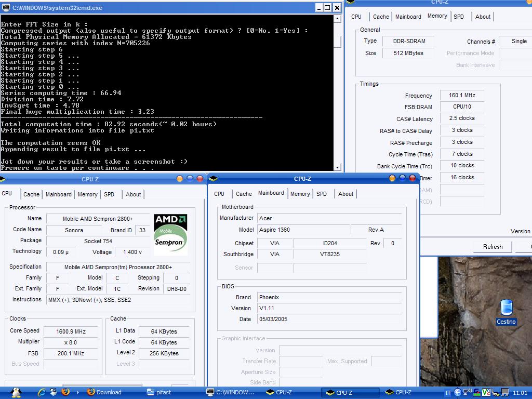Open Cache tab in the Memory CPU-Z window
This screenshot has height=399, width=532.
[381, 17]
